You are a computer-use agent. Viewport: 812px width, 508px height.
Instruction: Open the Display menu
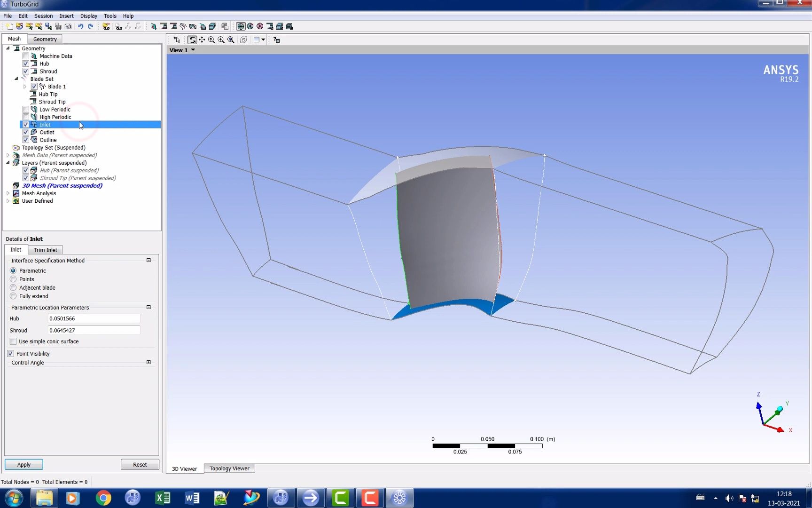88,16
